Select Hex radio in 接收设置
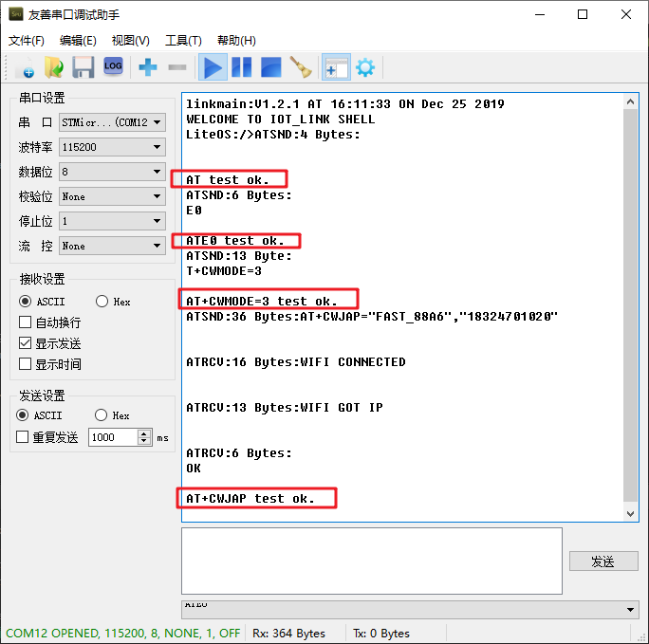This screenshot has height=644, width=649. [x=102, y=301]
